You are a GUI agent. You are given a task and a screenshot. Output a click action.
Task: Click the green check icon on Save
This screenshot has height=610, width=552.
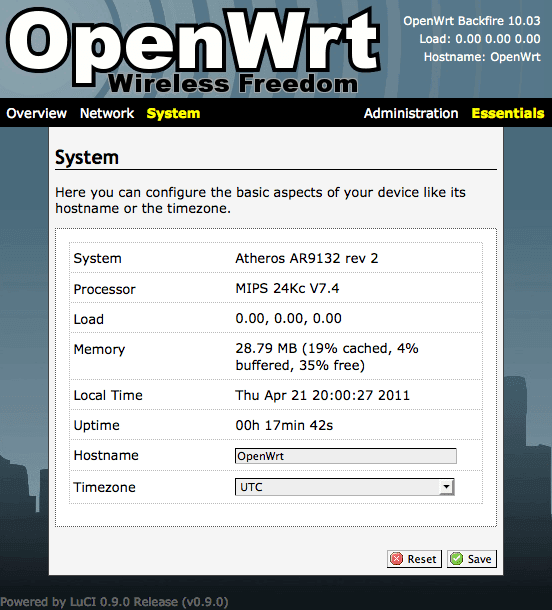pyautogui.click(x=456, y=559)
